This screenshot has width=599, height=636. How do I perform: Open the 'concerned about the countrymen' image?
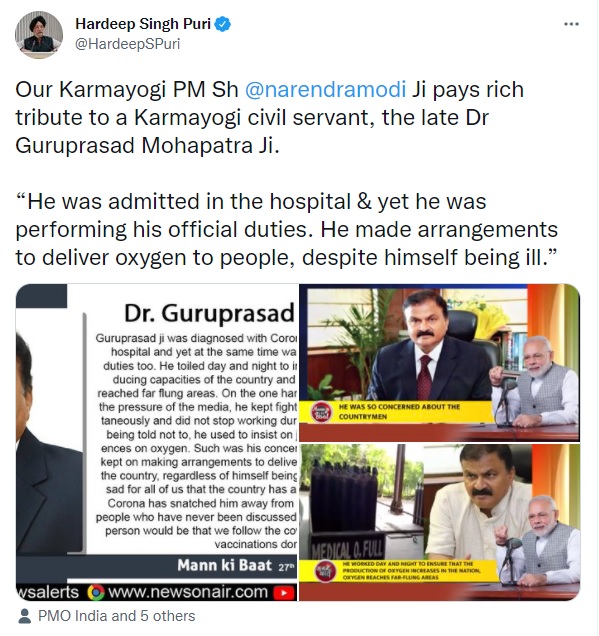440,362
